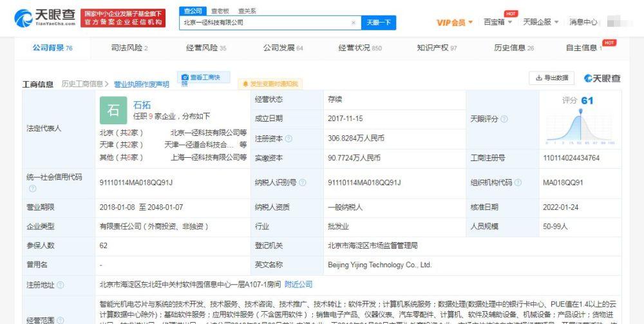Expand the 天眼企服 dropdown
This screenshot has height=324, width=644.
540,22
